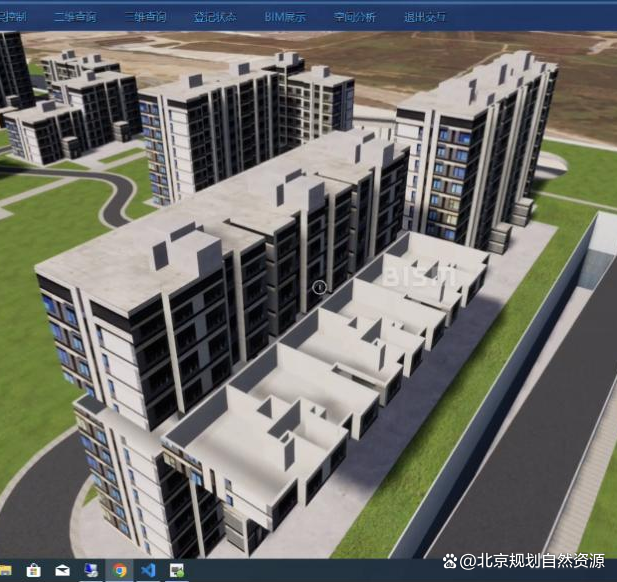Click the taskbar icon with green badge
The width and height of the screenshot is (617, 582).
point(177,571)
